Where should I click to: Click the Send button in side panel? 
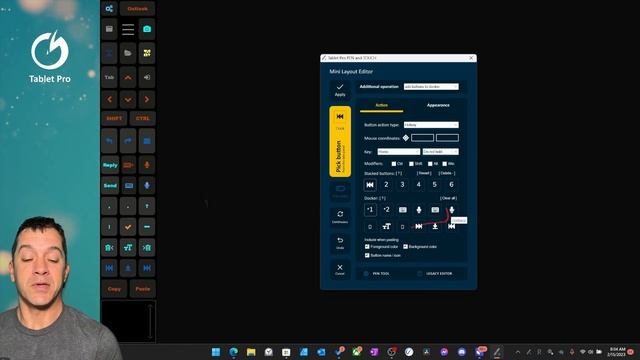pos(110,185)
